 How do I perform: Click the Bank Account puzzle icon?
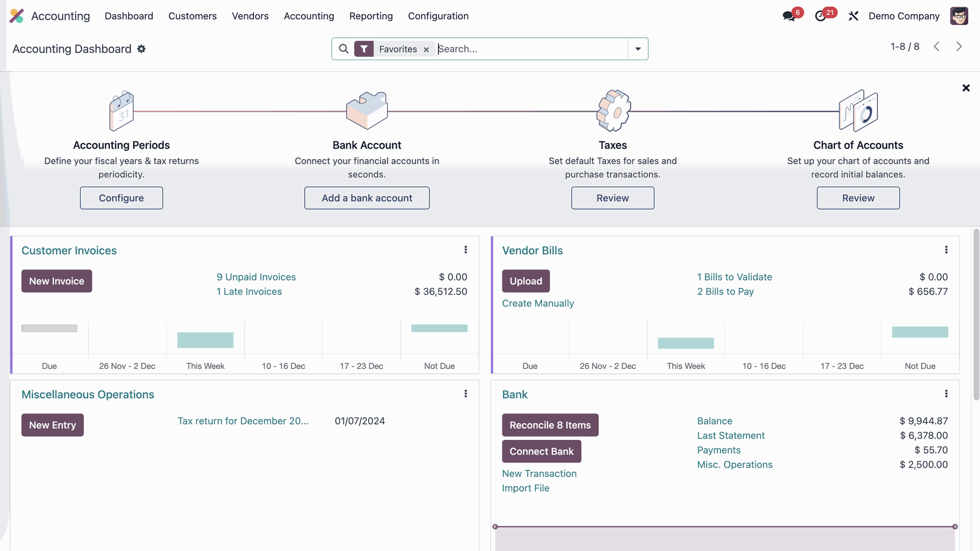367,110
